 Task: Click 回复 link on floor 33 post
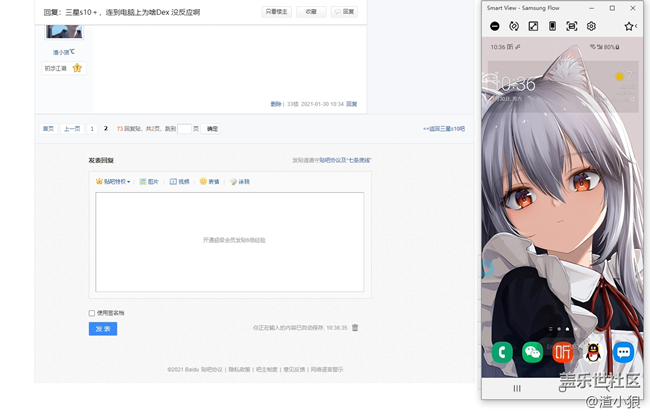[352, 104]
